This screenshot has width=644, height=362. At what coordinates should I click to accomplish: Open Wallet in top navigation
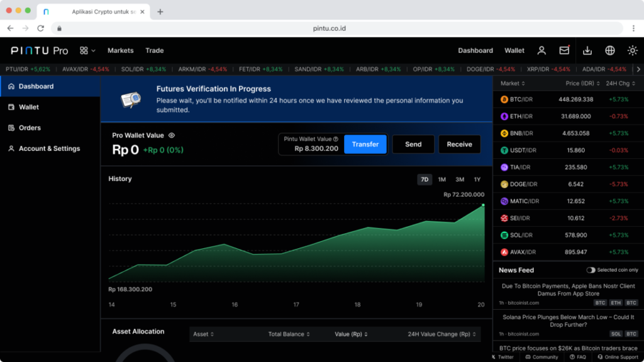tap(514, 50)
